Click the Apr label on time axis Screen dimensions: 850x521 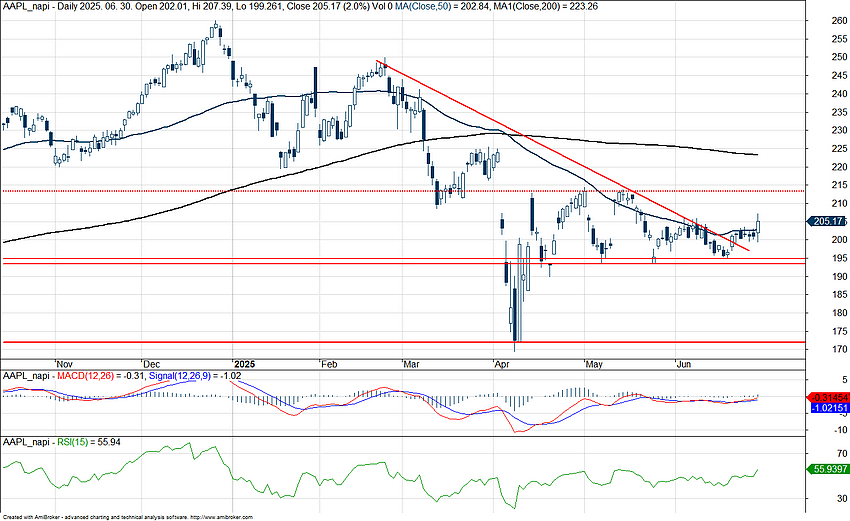coord(502,364)
